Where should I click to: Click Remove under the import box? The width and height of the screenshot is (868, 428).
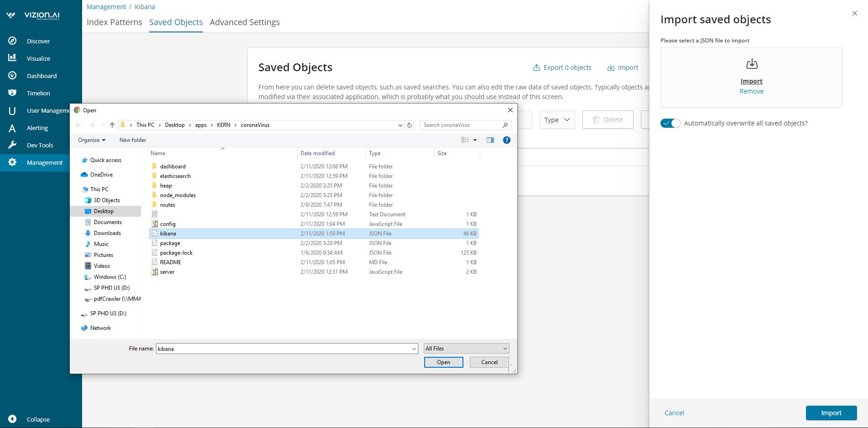tap(752, 91)
